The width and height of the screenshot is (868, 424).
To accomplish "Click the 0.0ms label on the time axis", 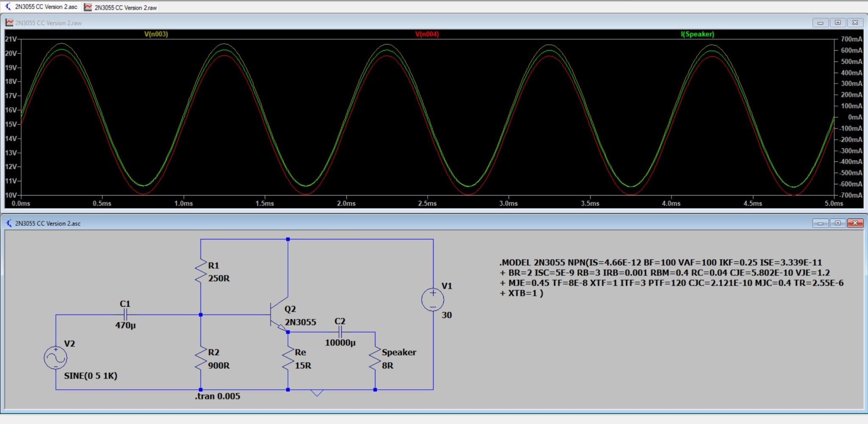I will point(21,203).
